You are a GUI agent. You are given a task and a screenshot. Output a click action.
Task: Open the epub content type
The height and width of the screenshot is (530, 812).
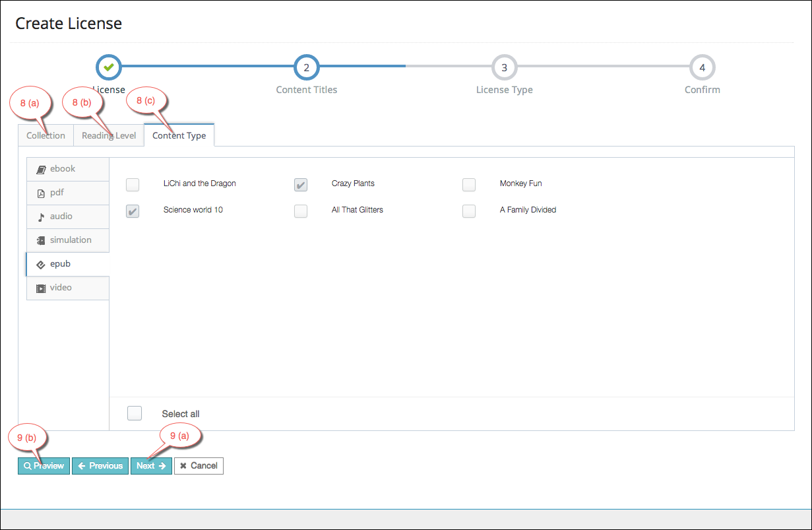point(68,264)
